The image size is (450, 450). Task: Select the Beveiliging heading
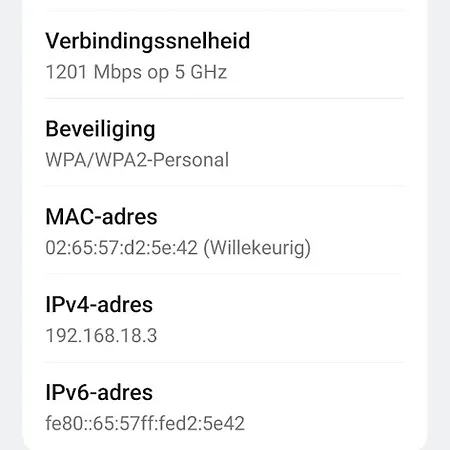pos(100,129)
